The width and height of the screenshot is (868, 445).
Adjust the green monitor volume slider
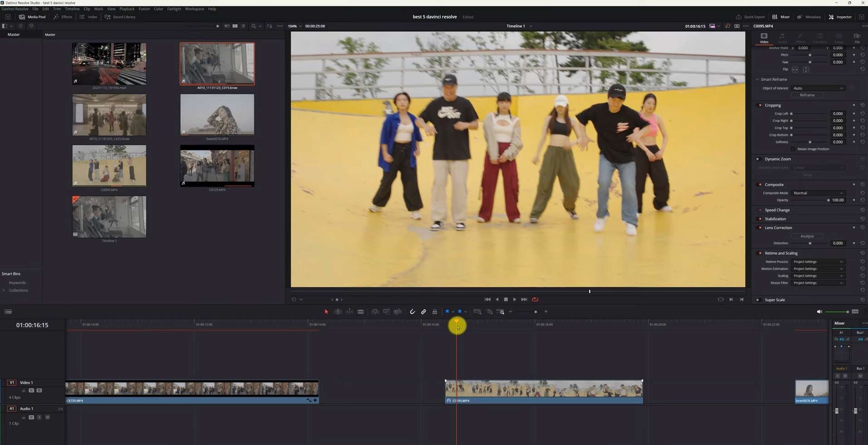[837, 312]
